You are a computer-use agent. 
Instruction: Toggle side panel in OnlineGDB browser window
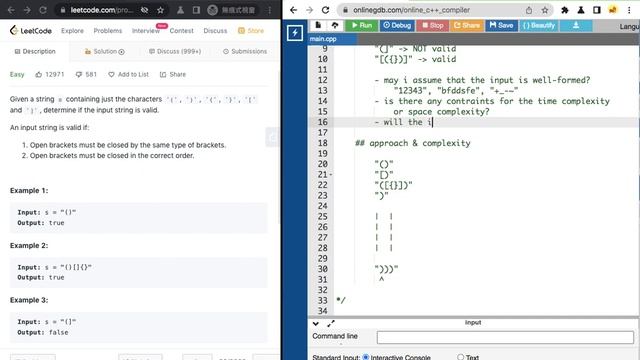(x=597, y=10)
